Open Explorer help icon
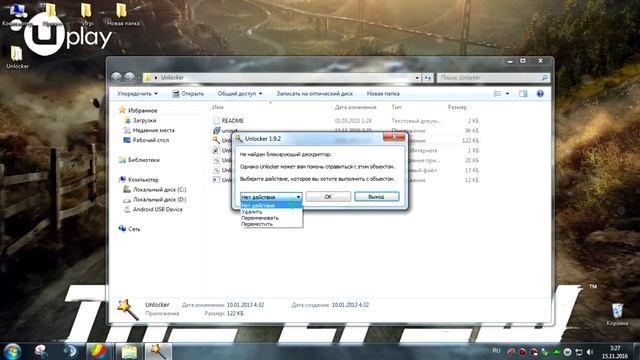Image resolution: width=640 pixels, height=360 pixels. point(540,94)
